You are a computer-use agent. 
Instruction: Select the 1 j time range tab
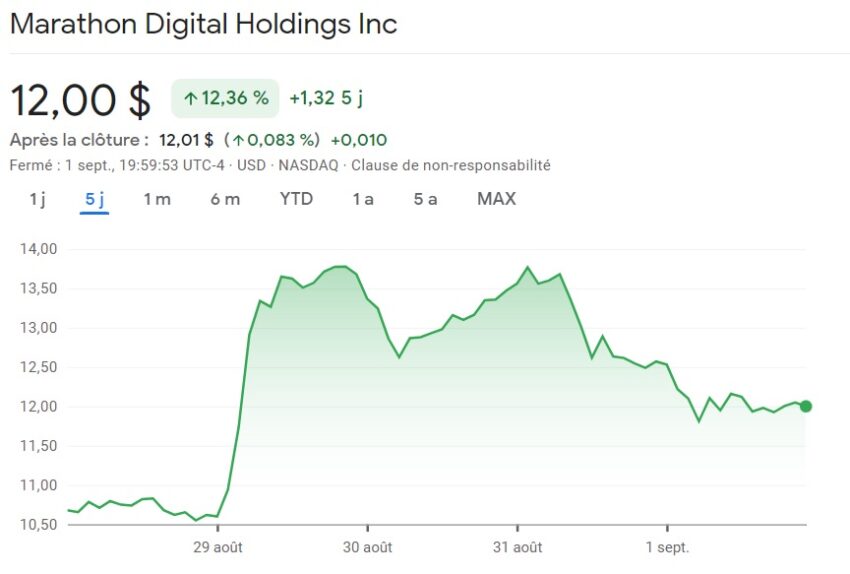pyautogui.click(x=37, y=199)
